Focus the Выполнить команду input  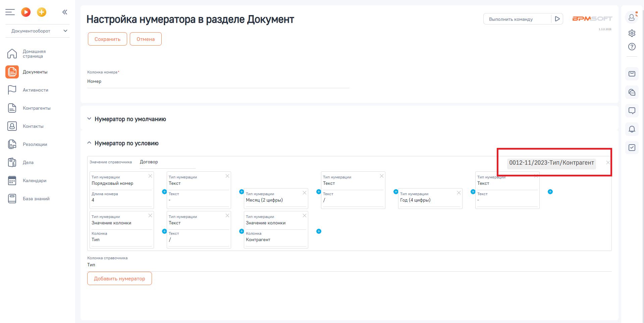517,19
